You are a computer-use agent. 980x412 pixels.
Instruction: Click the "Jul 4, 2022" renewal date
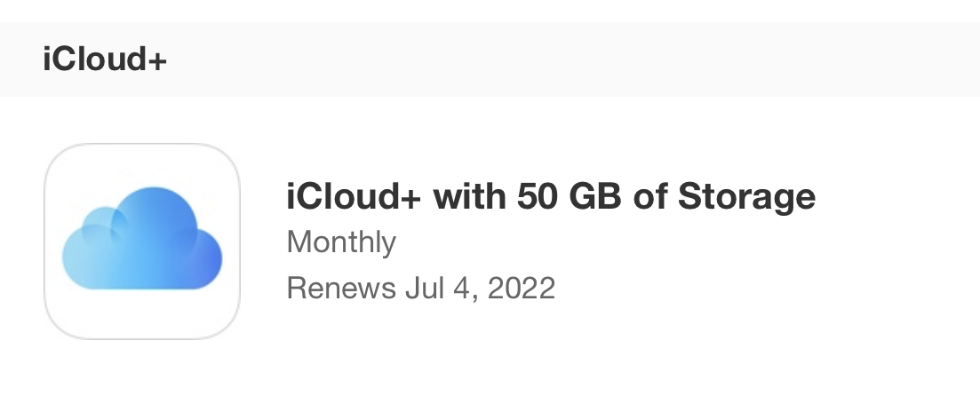tap(480, 288)
